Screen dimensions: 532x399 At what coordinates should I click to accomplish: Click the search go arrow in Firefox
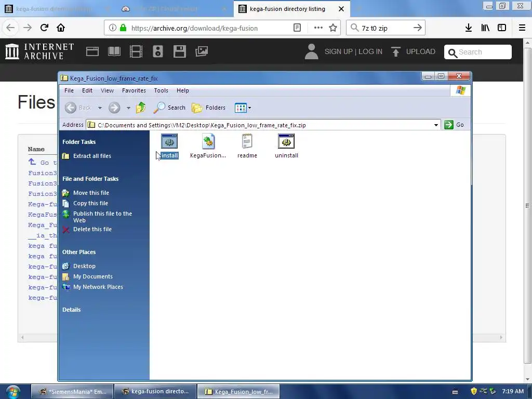point(418,28)
